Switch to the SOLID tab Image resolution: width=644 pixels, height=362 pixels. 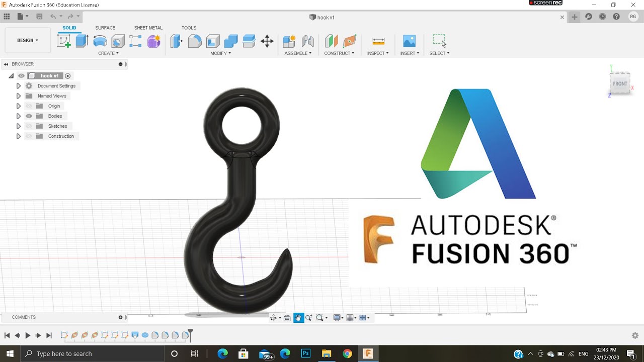[69, 28]
